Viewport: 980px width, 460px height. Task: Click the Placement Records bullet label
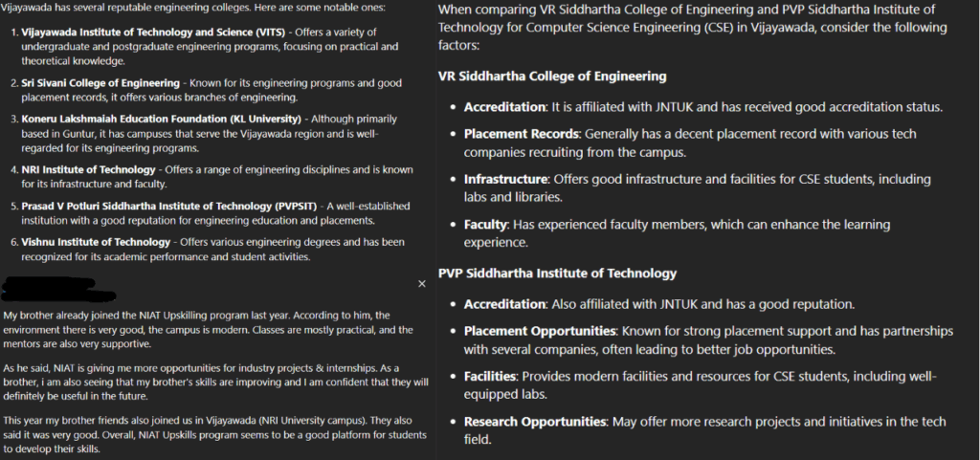521,134
